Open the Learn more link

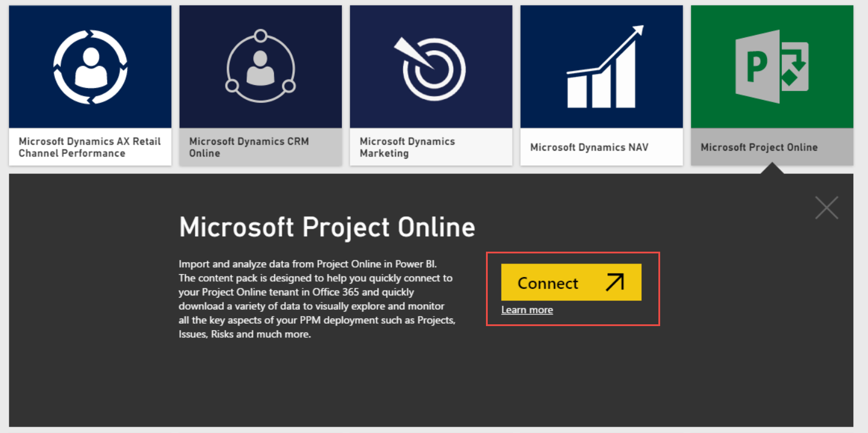tap(527, 310)
